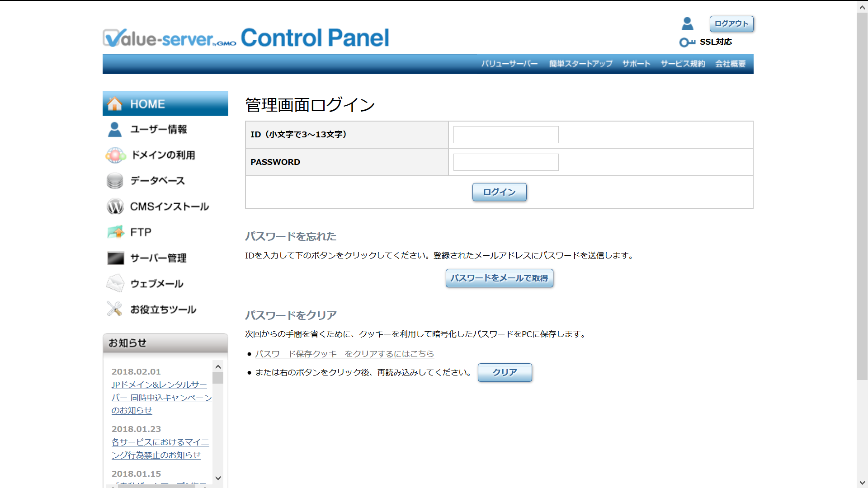Click the user info person icon

point(115,129)
